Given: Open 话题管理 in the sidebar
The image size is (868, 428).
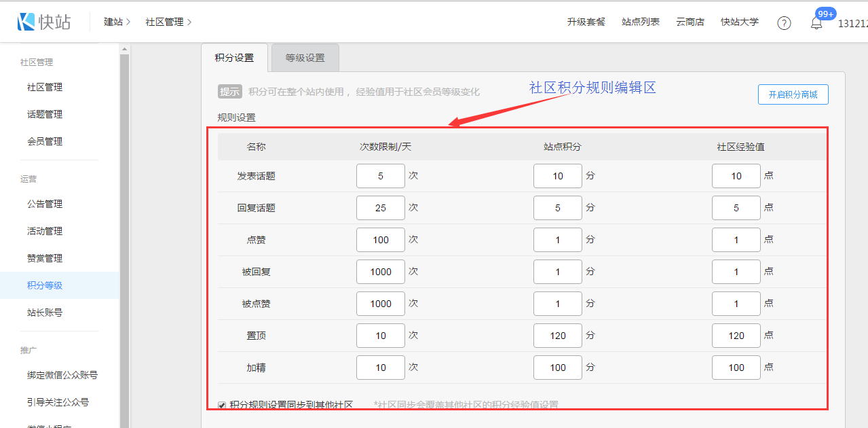Looking at the screenshot, I should 45,114.
